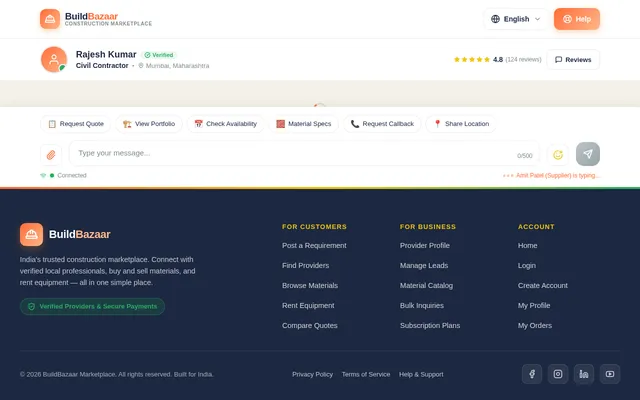This screenshot has height=400, width=640.
Task: Click the Check Availability quick action
Action: click(225, 124)
